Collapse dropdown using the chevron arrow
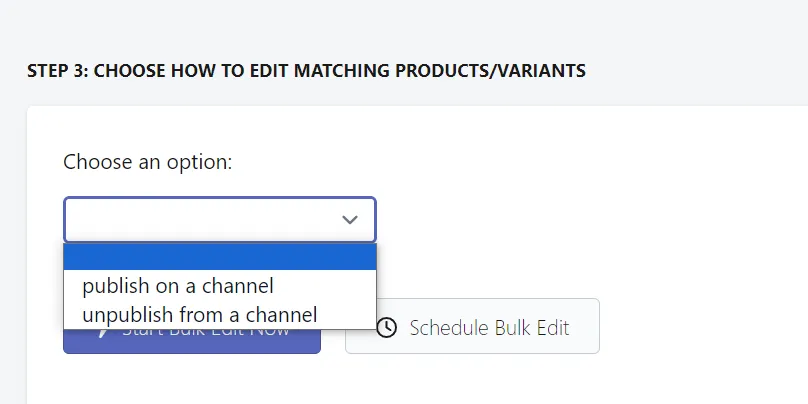This screenshot has height=404, width=808. [x=350, y=220]
